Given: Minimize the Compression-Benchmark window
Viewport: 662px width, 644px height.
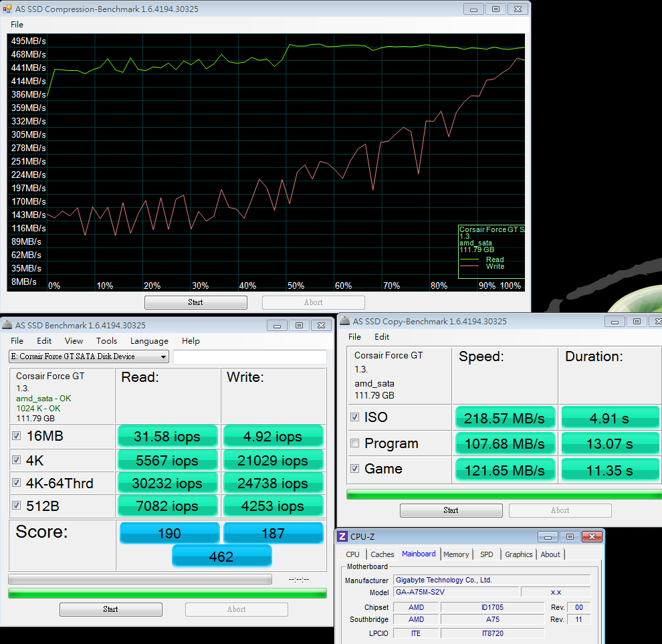Looking at the screenshot, I should click(473, 9).
